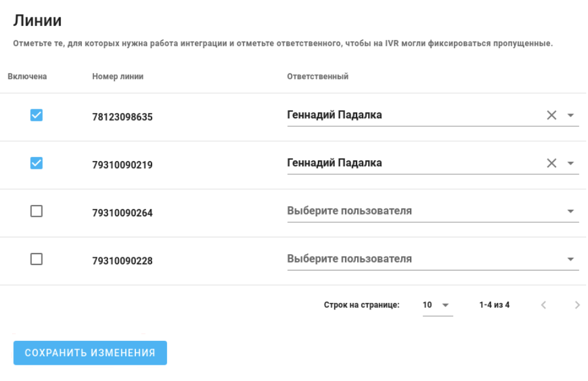Open user dropdown arrow for line 79310090219
The width and height of the screenshot is (588, 381).
point(569,163)
